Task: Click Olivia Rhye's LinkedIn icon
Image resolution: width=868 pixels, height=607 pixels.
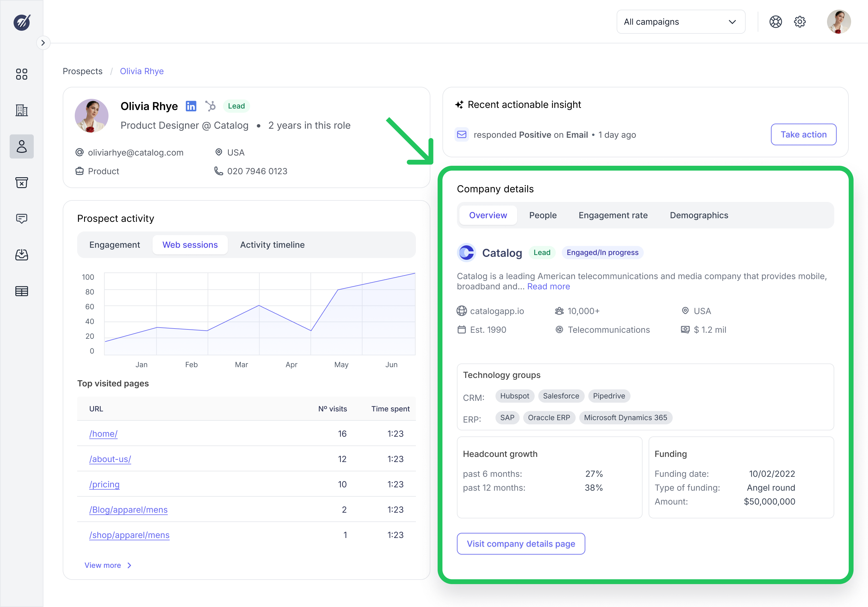Action: point(191,106)
